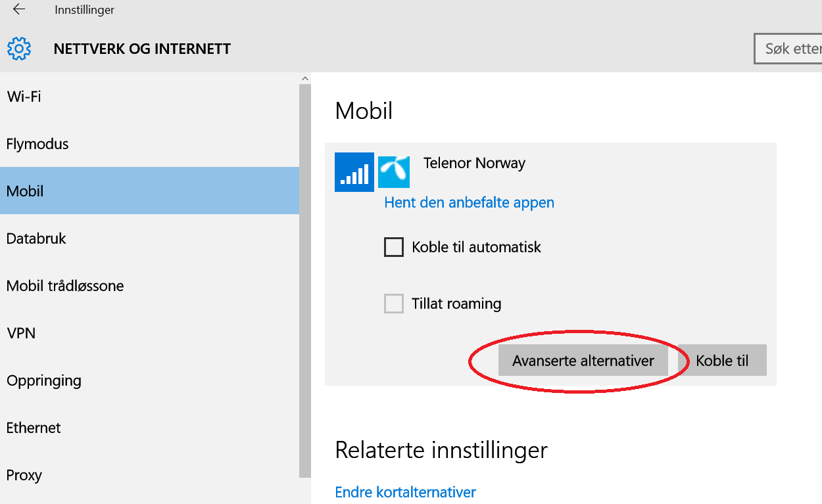Click the mobile signal strength icon
The width and height of the screenshot is (822, 504).
coord(354,172)
